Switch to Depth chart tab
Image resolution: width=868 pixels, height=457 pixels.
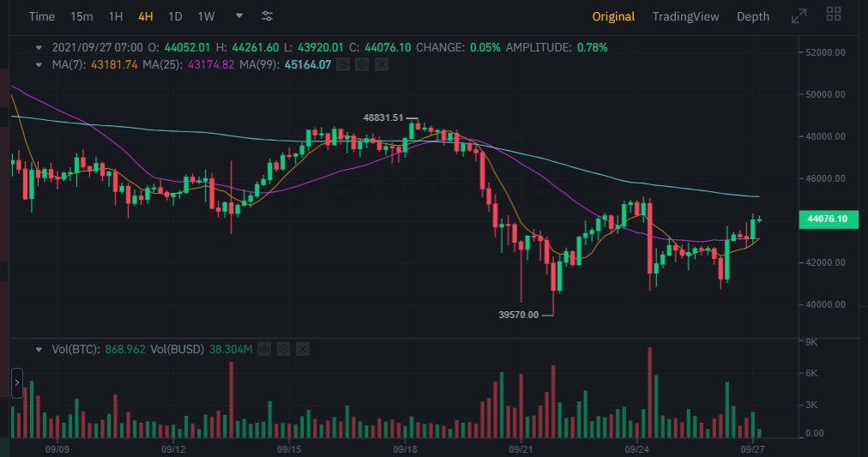point(753,16)
